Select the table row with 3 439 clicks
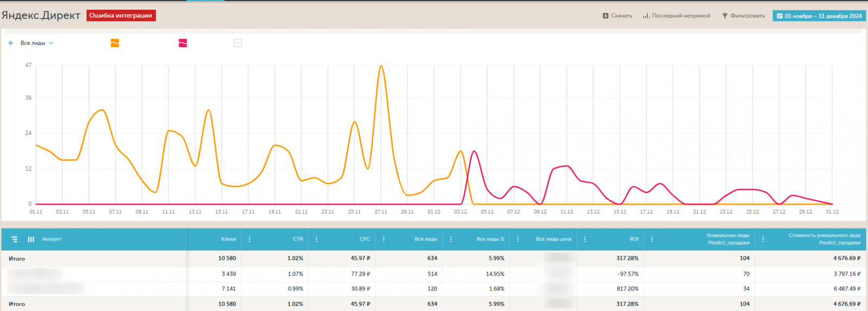Image resolution: width=868 pixels, height=311 pixels. click(228, 274)
